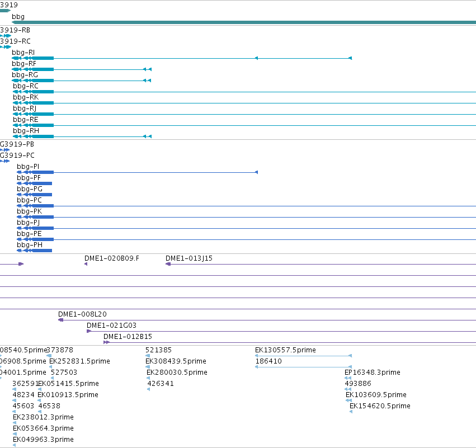
Task: Select the DME1-021G03 purple arrowhead
Action: pyautogui.click(x=89, y=331)
